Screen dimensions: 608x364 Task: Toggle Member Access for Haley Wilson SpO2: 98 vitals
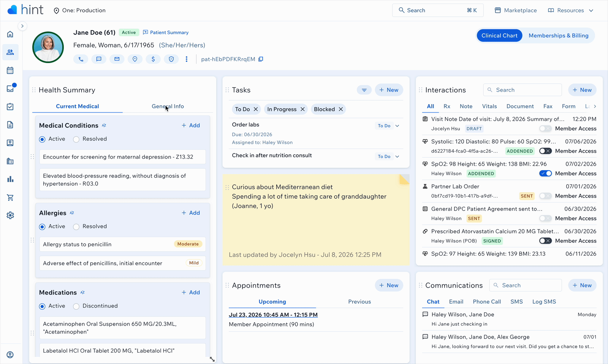(545, 173)
